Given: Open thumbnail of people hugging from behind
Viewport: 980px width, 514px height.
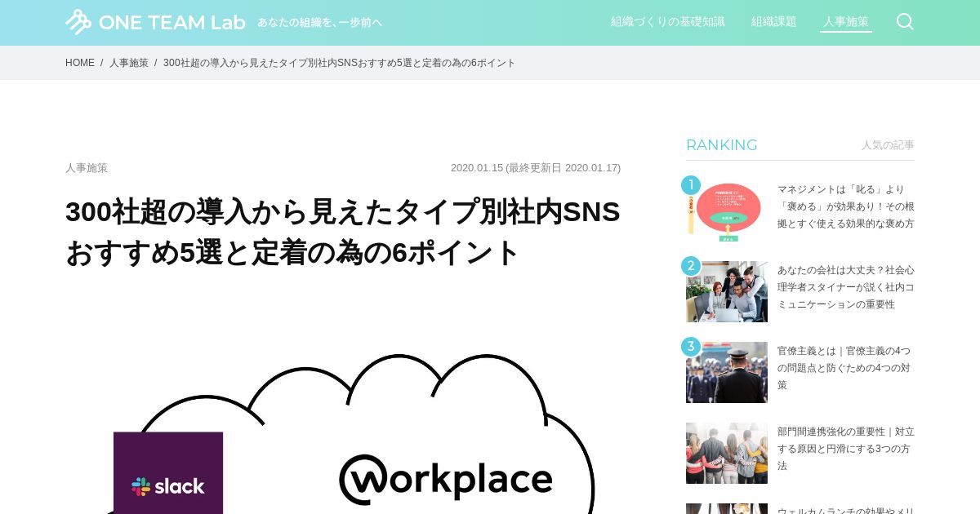Looking at the screenshot, I should [x=727, y=453].
